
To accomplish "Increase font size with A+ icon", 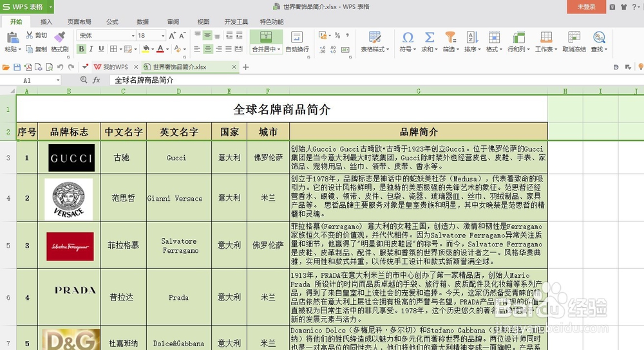I will tap(173, 35).
